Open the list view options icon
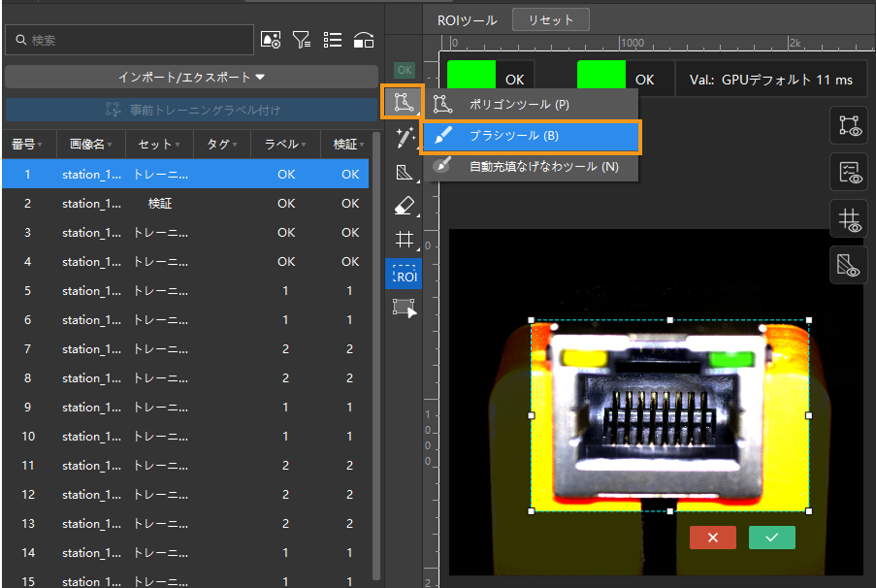The height and width of the screenshot is (588, 876). [x=333, y=40]
